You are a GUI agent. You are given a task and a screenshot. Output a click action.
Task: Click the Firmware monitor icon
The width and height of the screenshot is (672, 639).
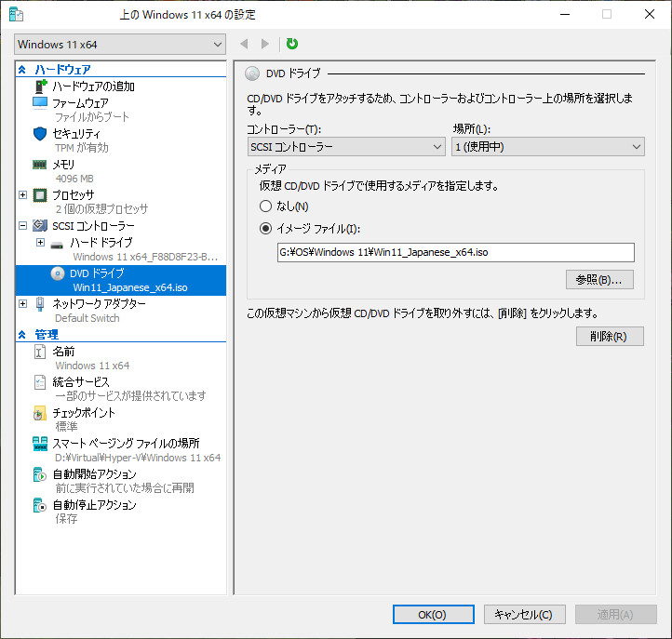pyautogui.click(x=40, y=103)
